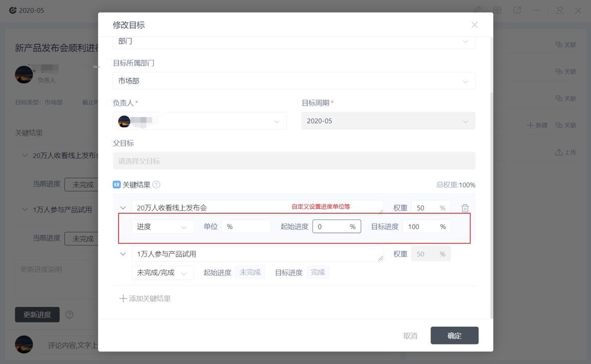Click the 未完成 value for 起始进度

tap(250, 272)
